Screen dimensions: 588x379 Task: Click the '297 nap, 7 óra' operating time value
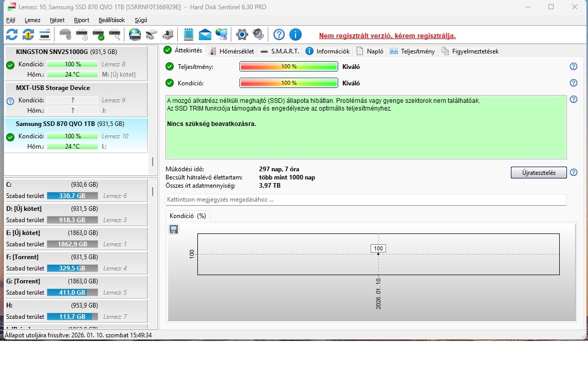pyautogui.click(x=279, y=169)
